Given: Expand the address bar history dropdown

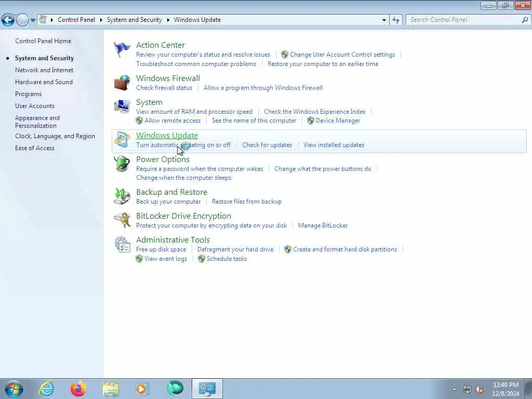Looking at the screenshot, I should 384,20.
